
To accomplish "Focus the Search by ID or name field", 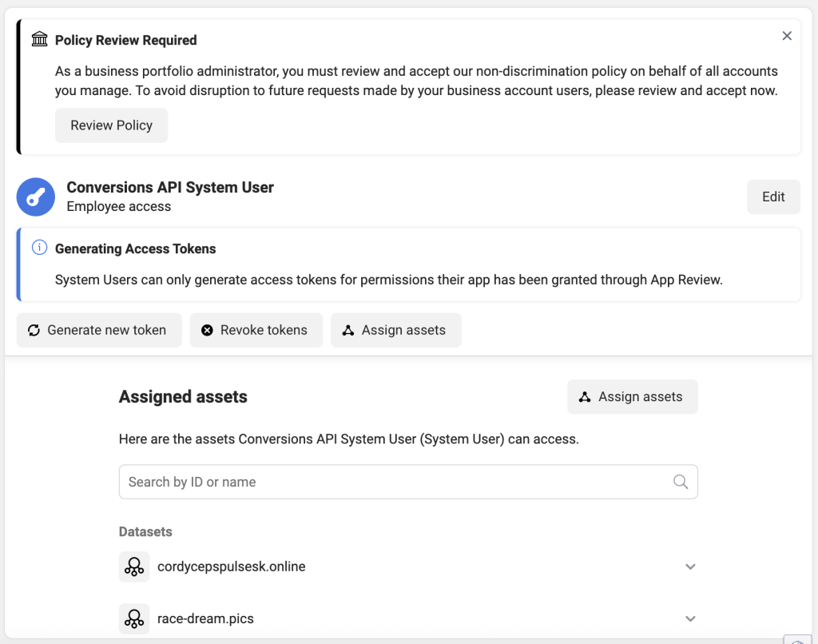I will tap(408, 482).
